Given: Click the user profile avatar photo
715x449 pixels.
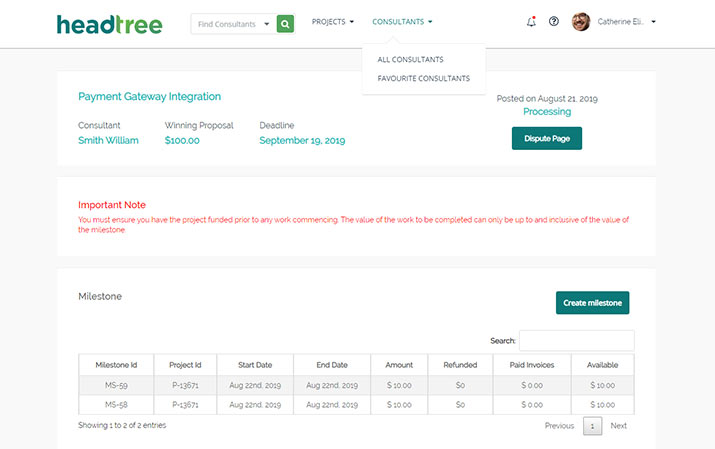Looking at the screenshot, I should point(581,21).
